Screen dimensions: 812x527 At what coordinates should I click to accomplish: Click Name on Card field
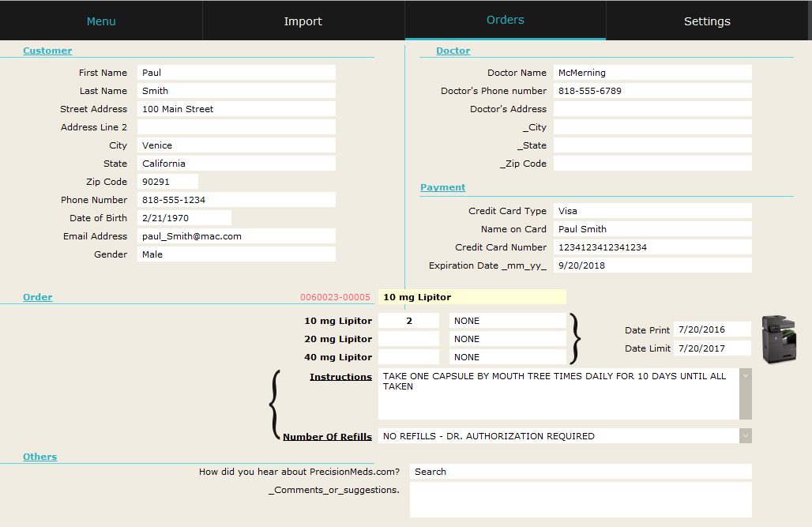[x=652, y=229]
